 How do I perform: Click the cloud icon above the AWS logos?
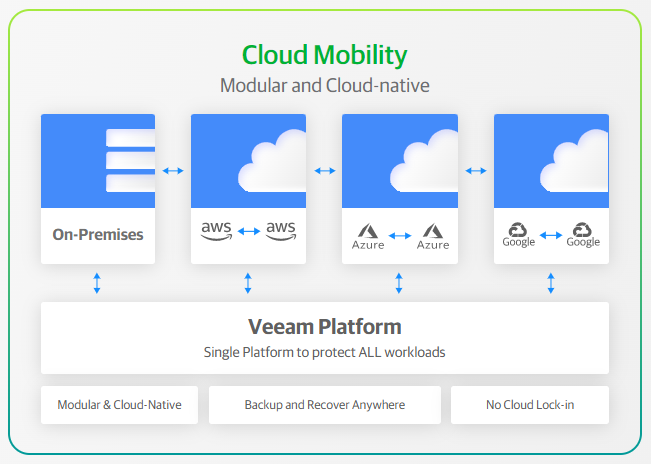coord(272,161)
